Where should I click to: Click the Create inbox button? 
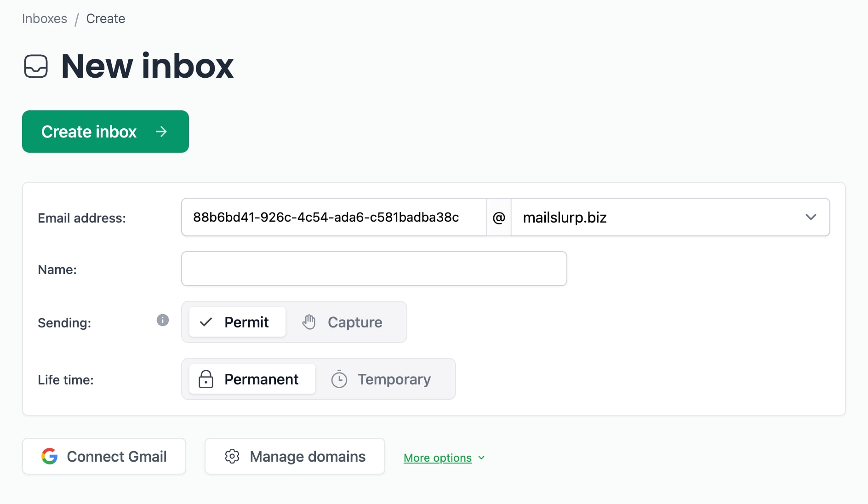tap(105, 132)
